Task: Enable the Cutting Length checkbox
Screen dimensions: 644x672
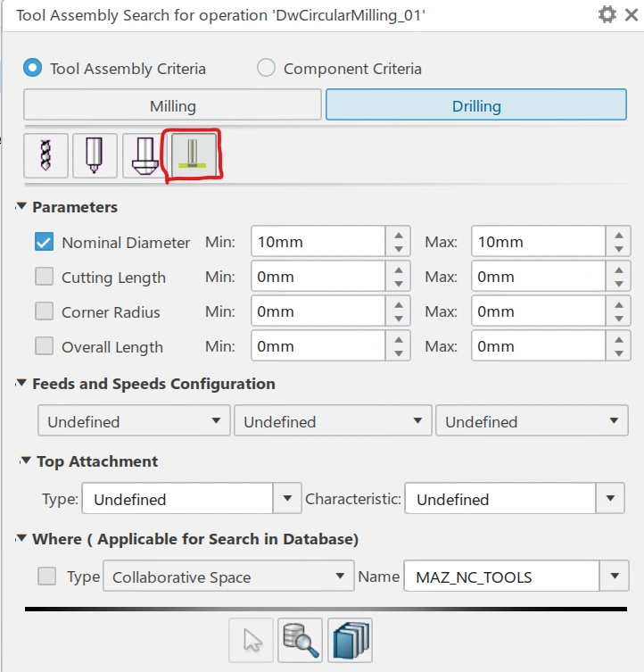Action: tap(45, 277)
